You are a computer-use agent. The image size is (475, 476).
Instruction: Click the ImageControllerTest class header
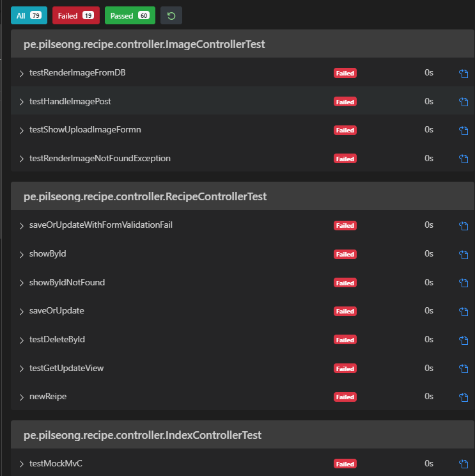(242, 44)
